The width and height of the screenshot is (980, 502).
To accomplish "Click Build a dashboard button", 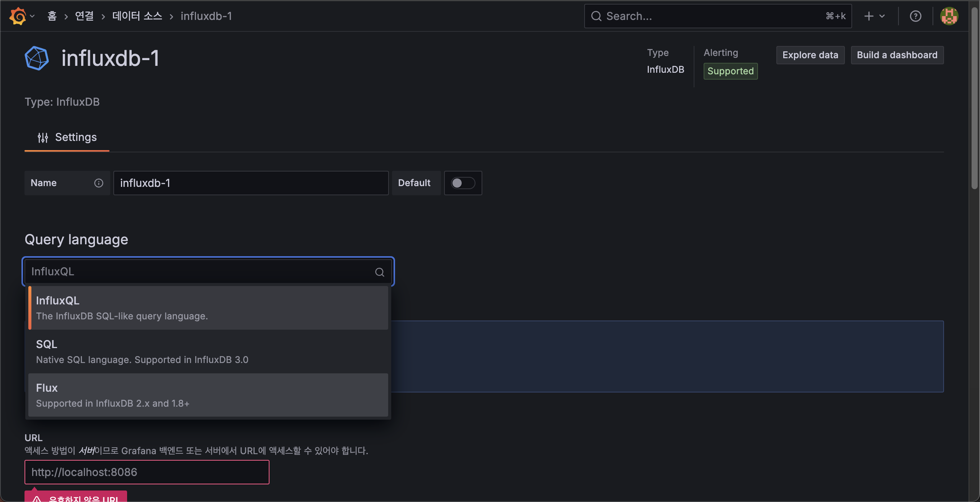I will pyautogui.click(x=897, y=55).
